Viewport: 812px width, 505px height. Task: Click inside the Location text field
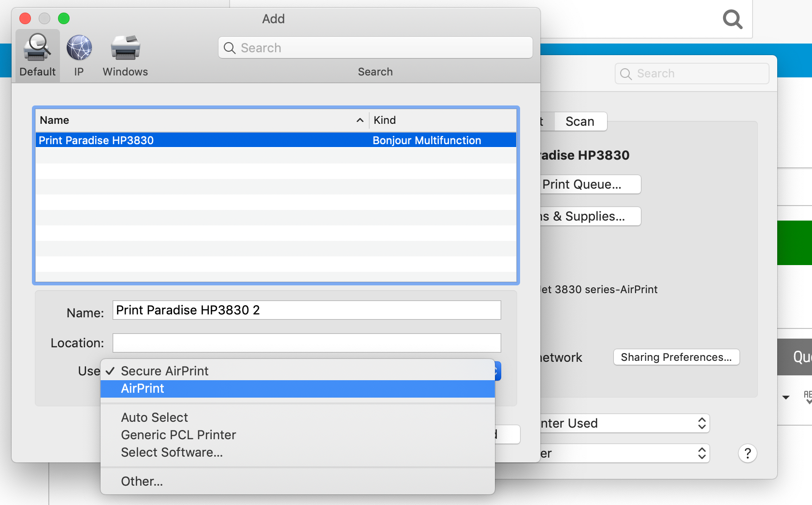(x=306, y=342)
